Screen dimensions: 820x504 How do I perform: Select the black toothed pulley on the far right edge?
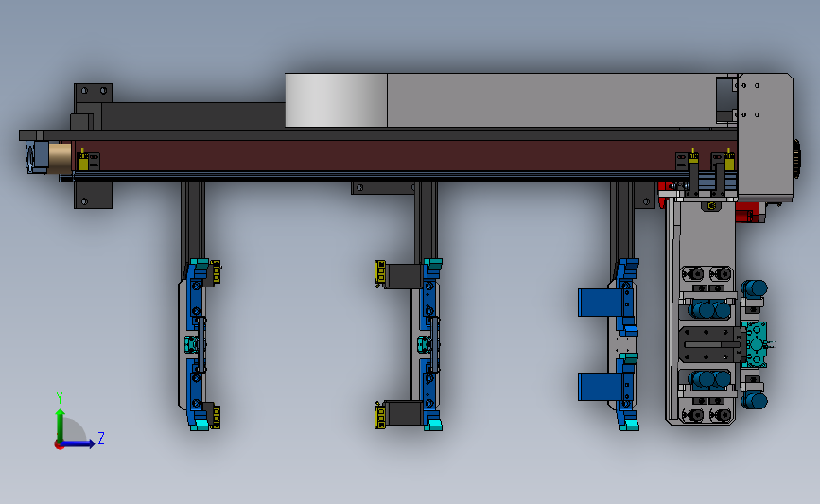click(x=796, y=159)
